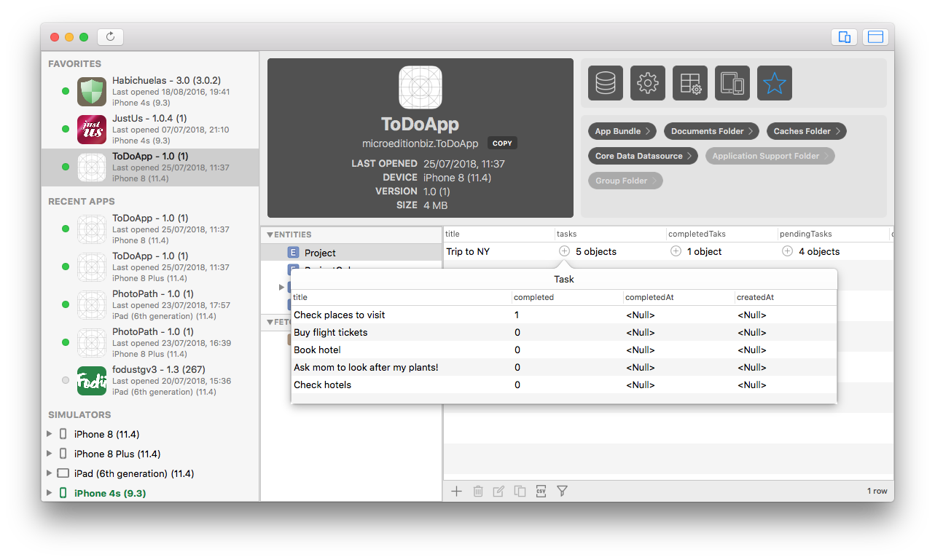The image size is (935, 560).
Task: Collapse the ENTITIES section
Action: pos(270,234)
